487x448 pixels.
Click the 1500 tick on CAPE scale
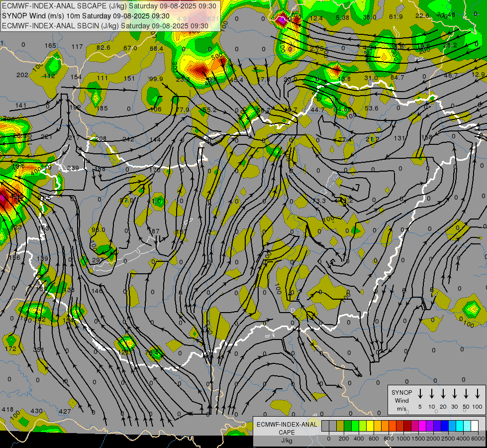tap(418, 439)
